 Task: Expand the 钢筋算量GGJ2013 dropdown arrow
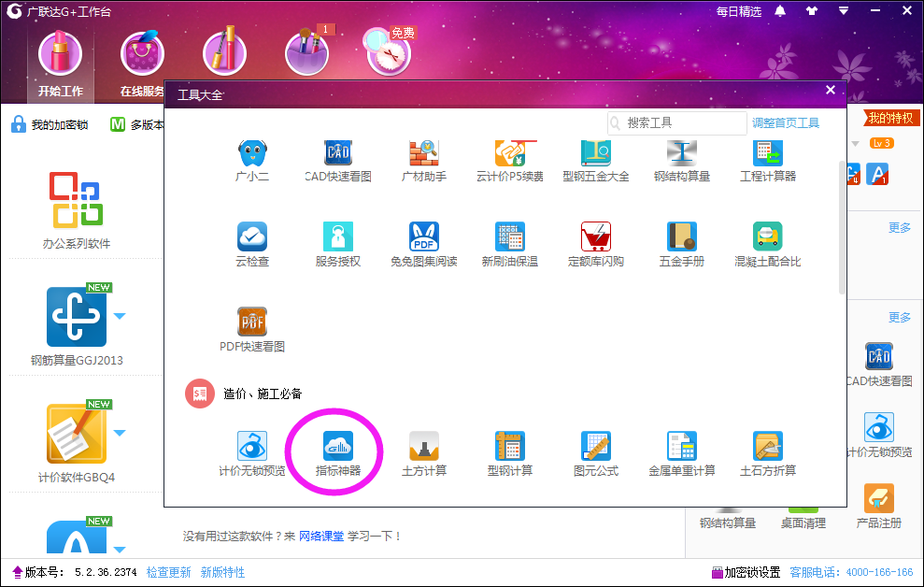(120, 317)
